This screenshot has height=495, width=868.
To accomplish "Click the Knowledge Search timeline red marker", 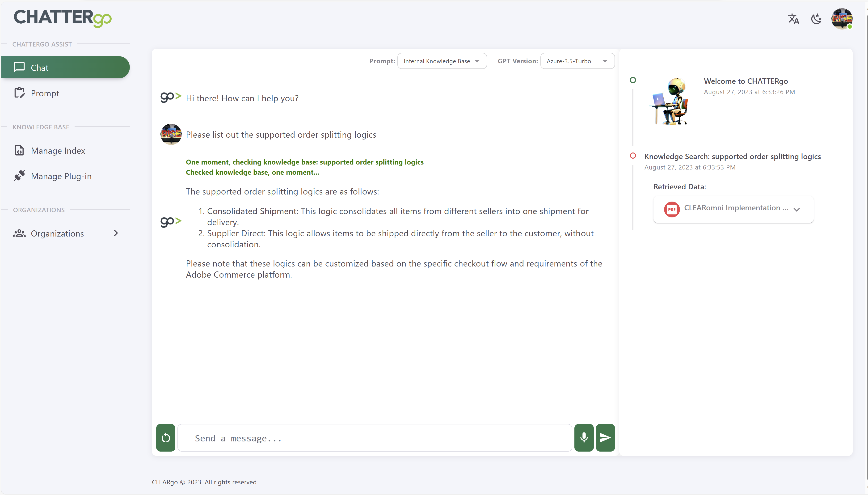I will (633, 156).
